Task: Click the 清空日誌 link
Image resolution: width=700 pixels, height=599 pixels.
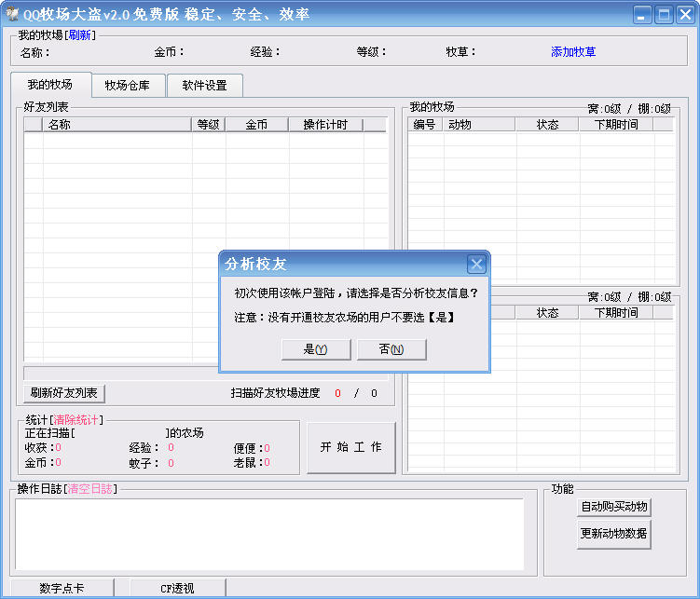Action: pos(89,489)
